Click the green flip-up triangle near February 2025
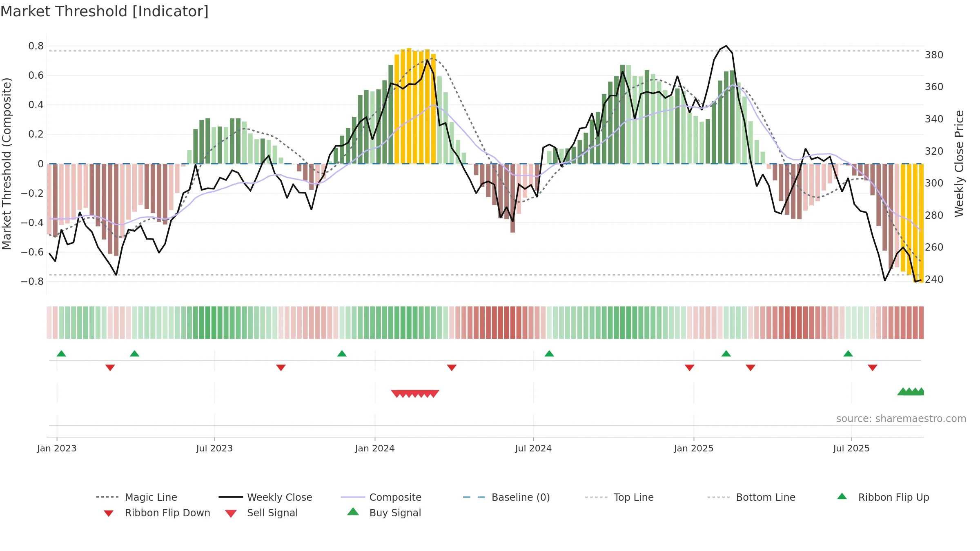980x551 pixels. [x=726, y=353]
